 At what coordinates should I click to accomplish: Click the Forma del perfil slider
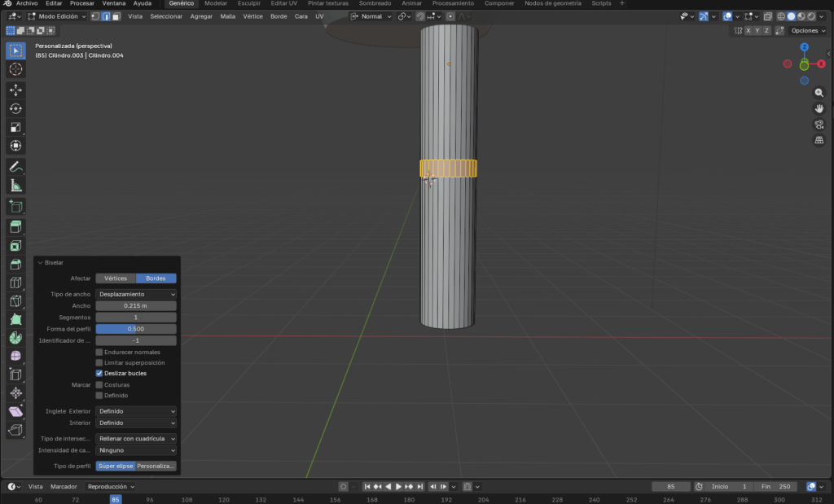(136, 329)
